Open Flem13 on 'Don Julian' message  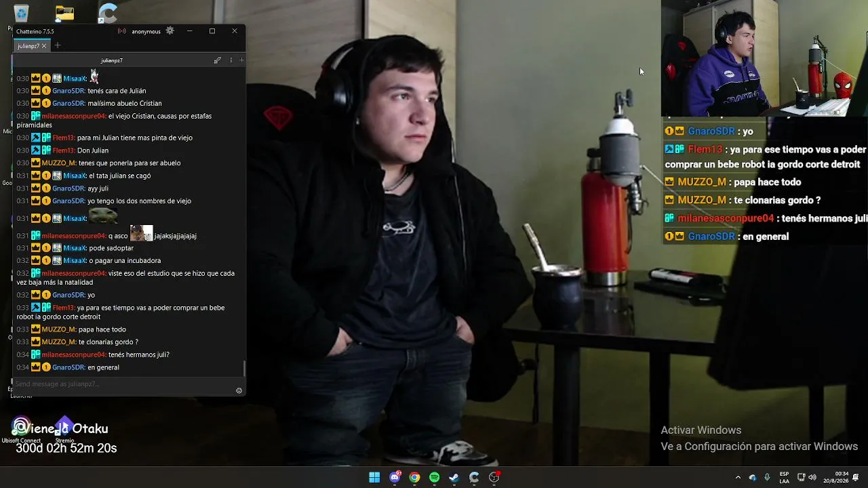pyautogui.click(x=64, y=150)
